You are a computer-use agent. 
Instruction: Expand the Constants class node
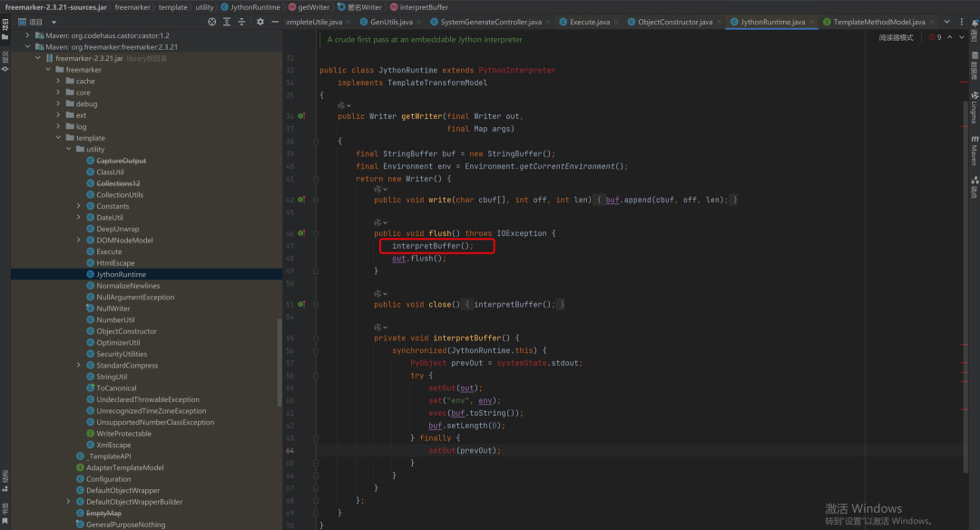[x=79, y=206]
